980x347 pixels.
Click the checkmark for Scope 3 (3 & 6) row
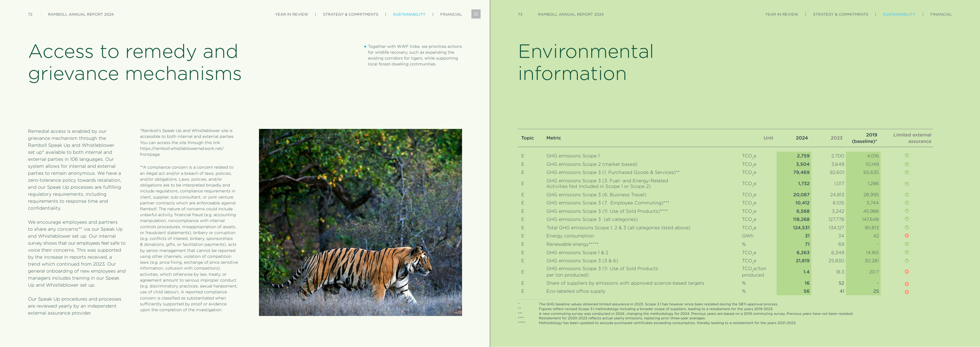(907, 261)
